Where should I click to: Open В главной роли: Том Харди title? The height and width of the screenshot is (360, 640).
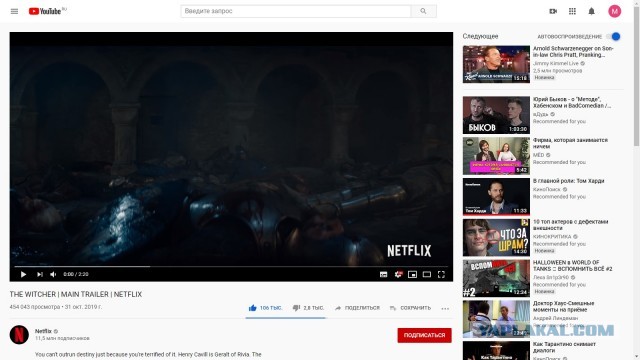click(x=569, y=181)
